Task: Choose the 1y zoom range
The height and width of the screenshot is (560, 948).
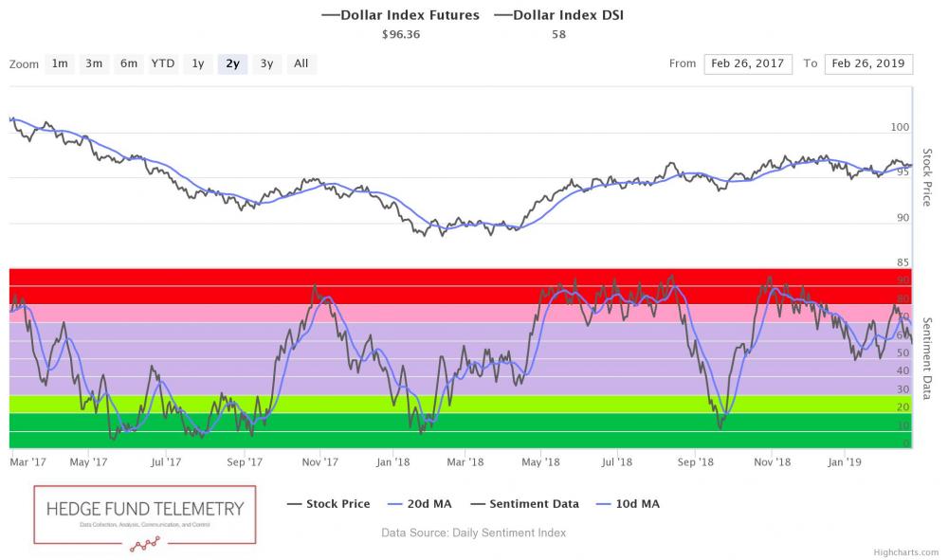Action: pyautogui.click(x=198, y=63)
